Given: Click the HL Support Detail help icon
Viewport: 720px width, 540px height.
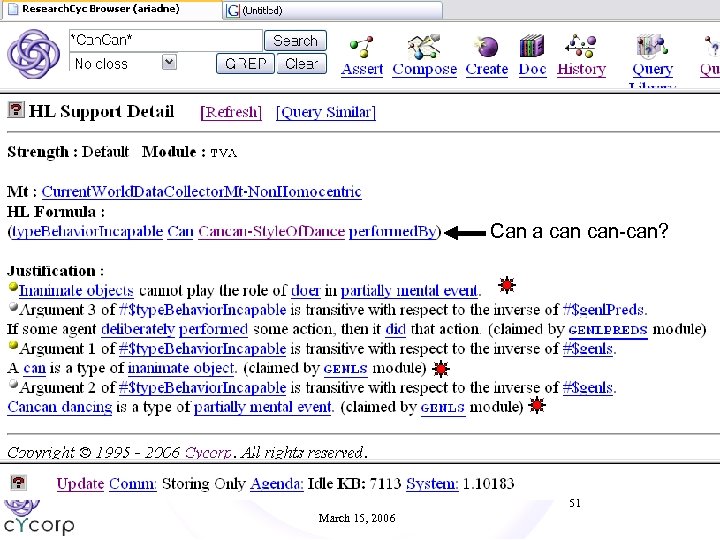Looking at the screenshot, I should pyautogui.click(x=16, y=110).
